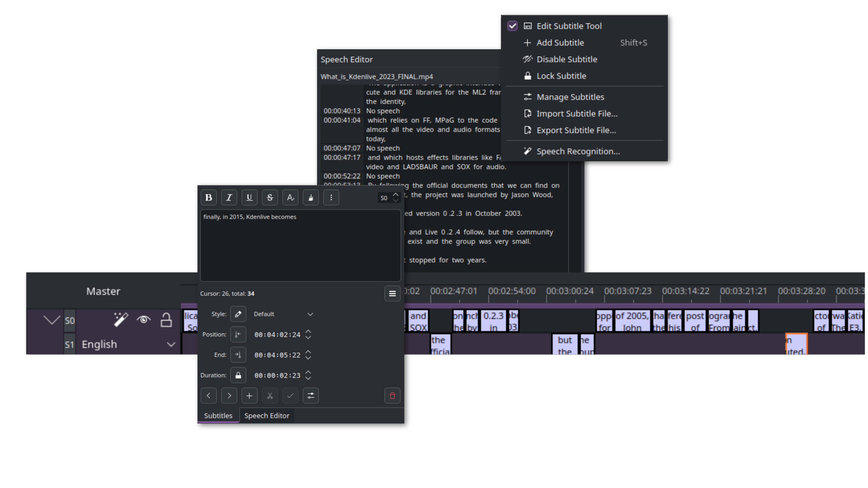Open subtitle manager sliders icon
The width and height of the screenshot is (868, 488).
(x=311, y=396)
